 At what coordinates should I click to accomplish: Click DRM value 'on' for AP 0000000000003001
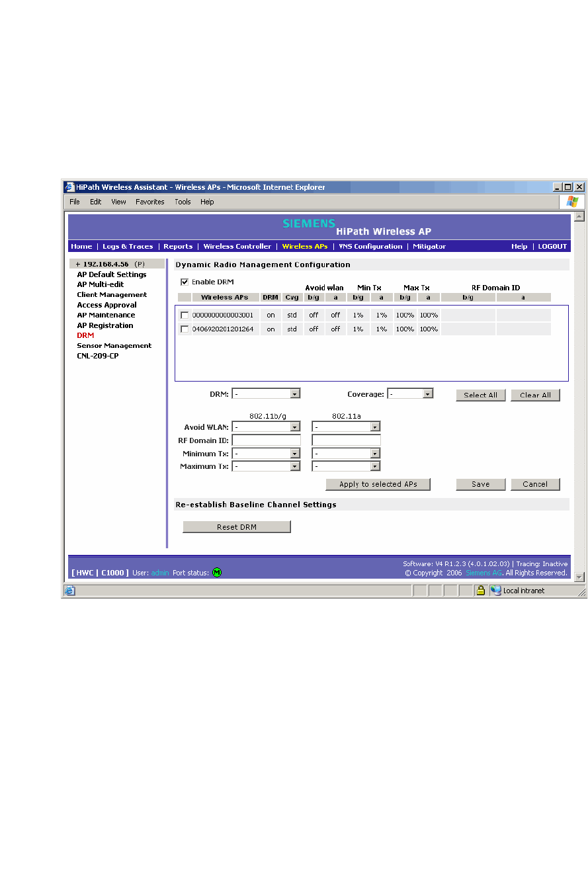pos(271,315)
